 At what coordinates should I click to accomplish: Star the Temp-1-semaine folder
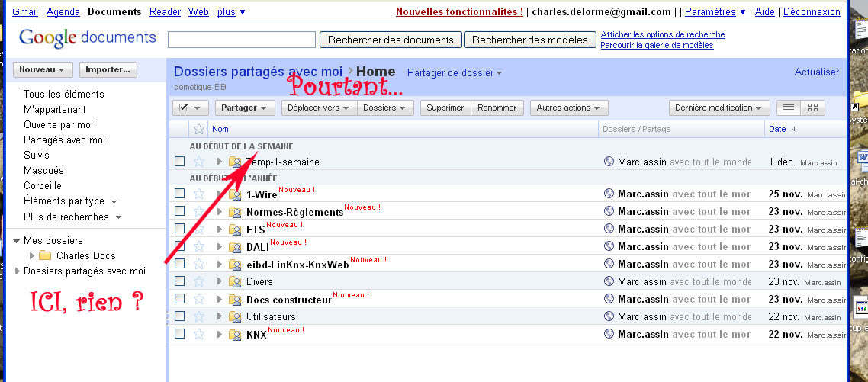tap(199, 162)
